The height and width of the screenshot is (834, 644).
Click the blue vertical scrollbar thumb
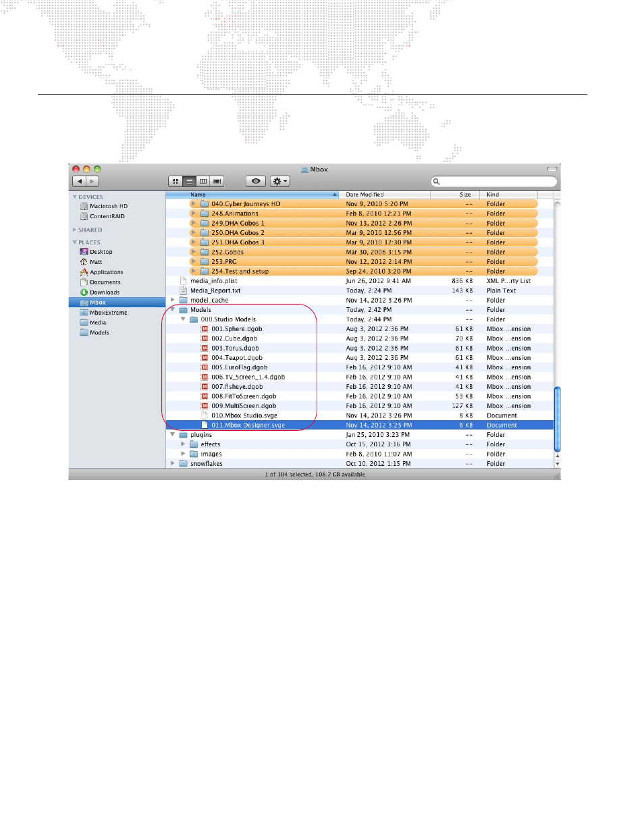(x=557, y=419)
